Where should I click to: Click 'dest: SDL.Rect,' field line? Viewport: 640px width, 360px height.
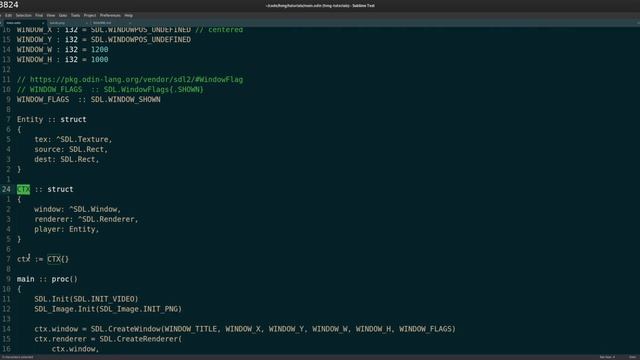click(67, 160)
